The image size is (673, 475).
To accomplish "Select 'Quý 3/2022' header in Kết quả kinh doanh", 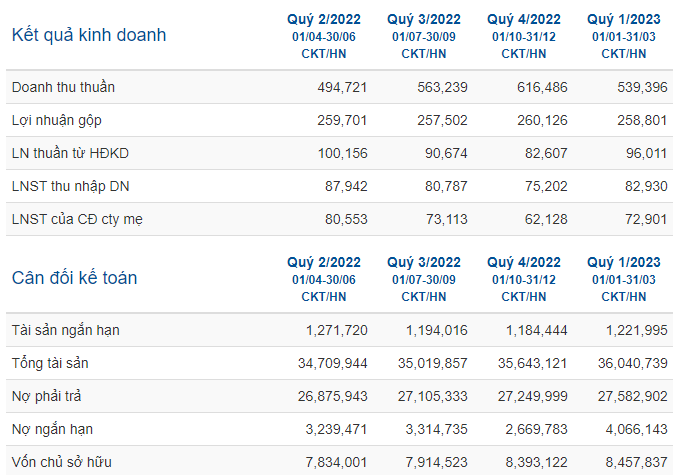I will click(424, 19).
